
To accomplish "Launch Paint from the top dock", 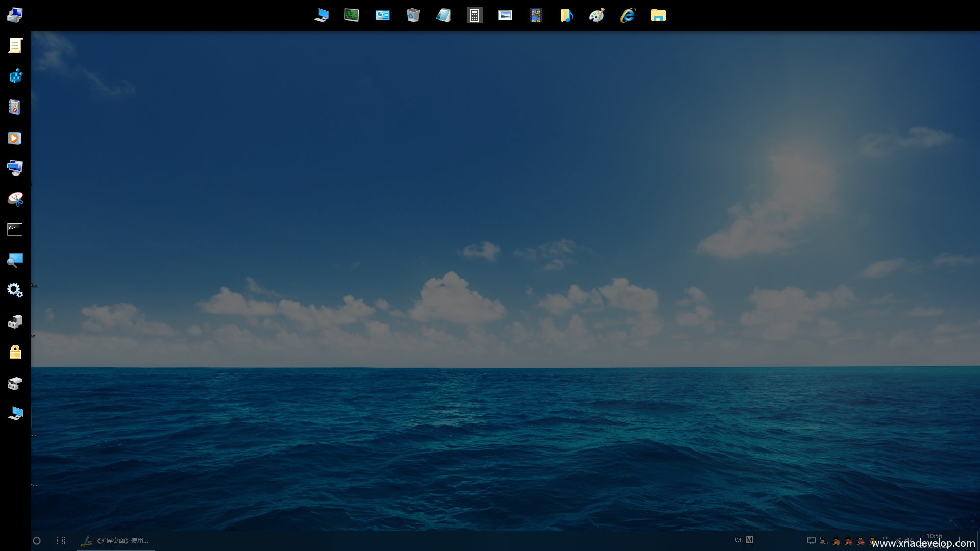I will [597, 15].
